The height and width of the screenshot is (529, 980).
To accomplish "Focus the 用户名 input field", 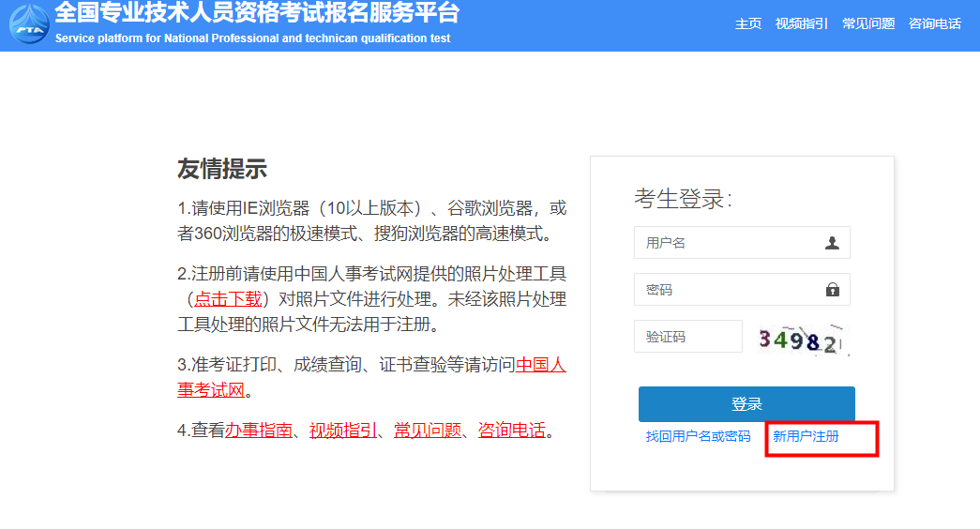I will pos(727,243).
